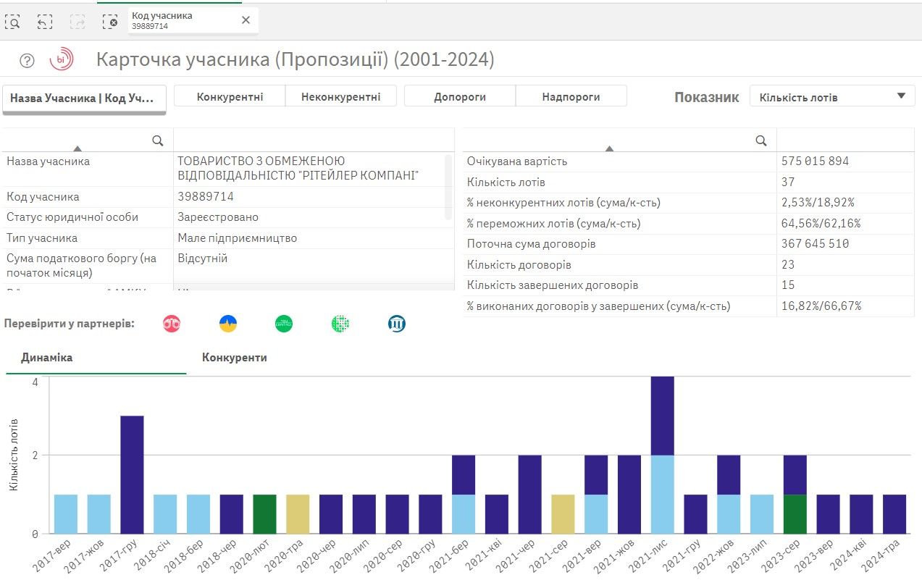Open search in the participant details table
This screenshot has height=588, width=922.
[156, 139]
